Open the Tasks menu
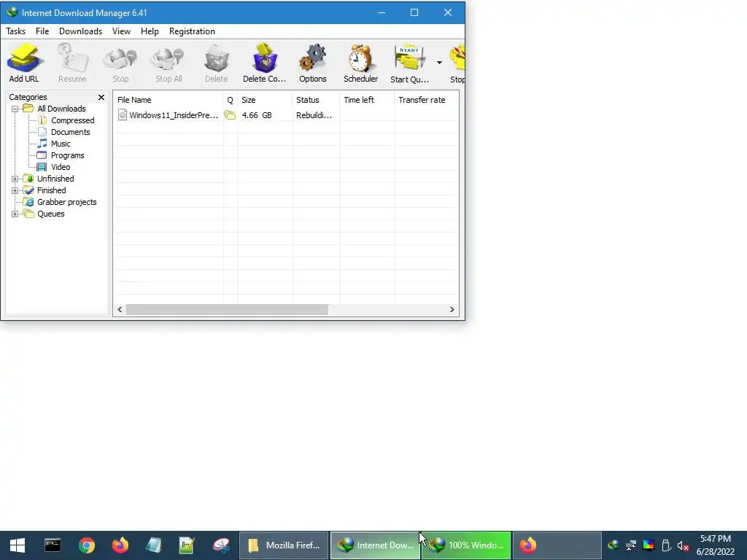Viewport: 747px width, 560px height. (x=16, y=31)
